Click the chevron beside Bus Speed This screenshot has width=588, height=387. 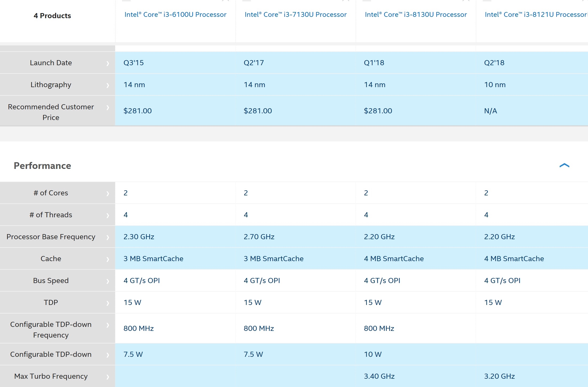point(108,281)
